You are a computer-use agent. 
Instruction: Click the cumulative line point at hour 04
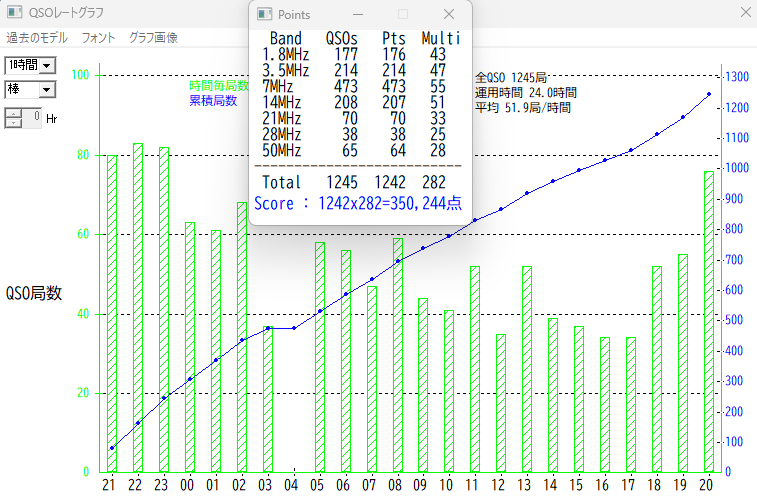(x=293, y=328)
